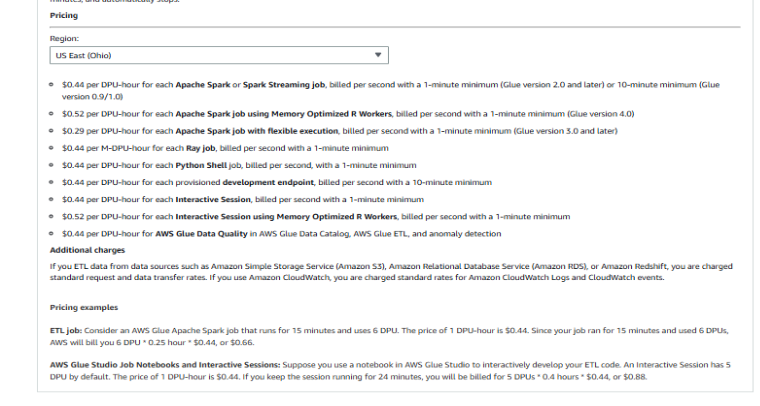The image size is (760, 406).
Task: Click the 'Pricing examples' heading
Action: click(x=84, y=308)
